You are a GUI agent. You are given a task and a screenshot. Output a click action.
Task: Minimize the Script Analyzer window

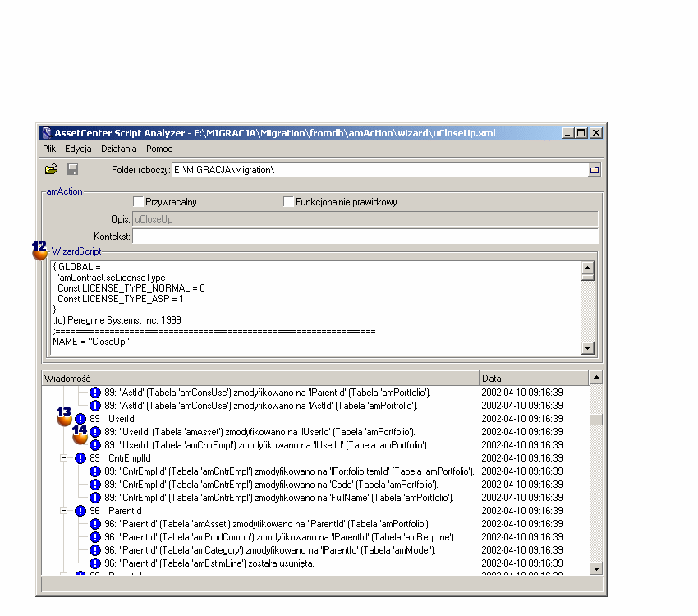coord(567,132)
